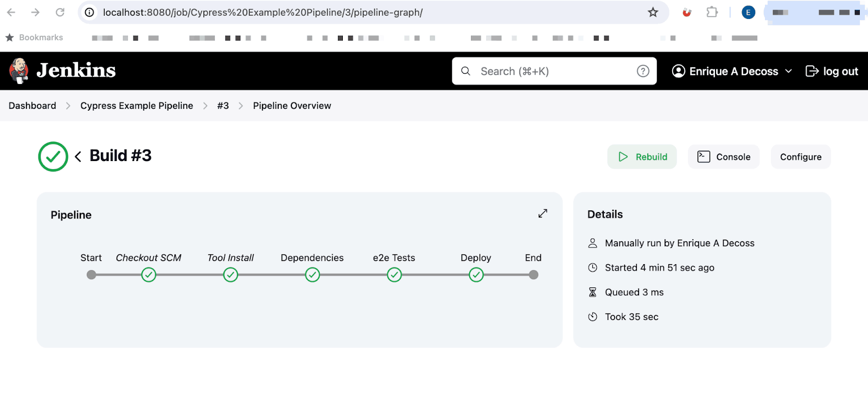Click the Configure button
Viewport: 868px width, 404px height.
pos(801,157)
